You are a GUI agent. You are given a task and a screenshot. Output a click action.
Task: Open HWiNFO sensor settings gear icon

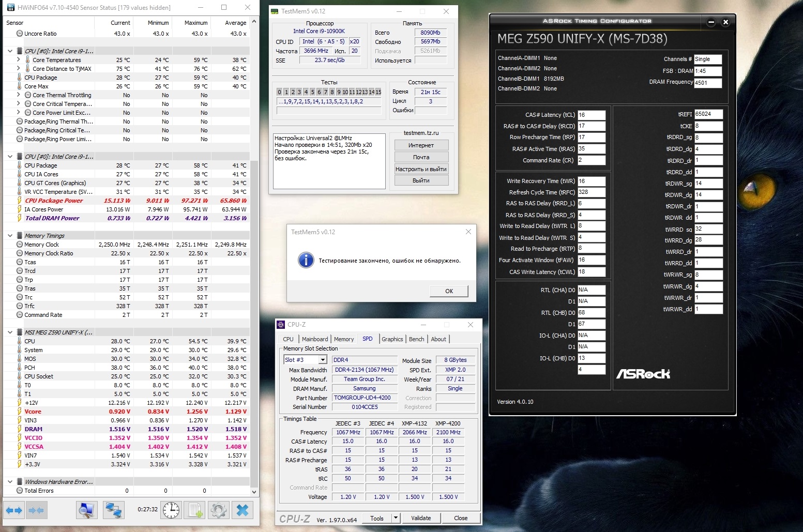(x=219, y=510)
